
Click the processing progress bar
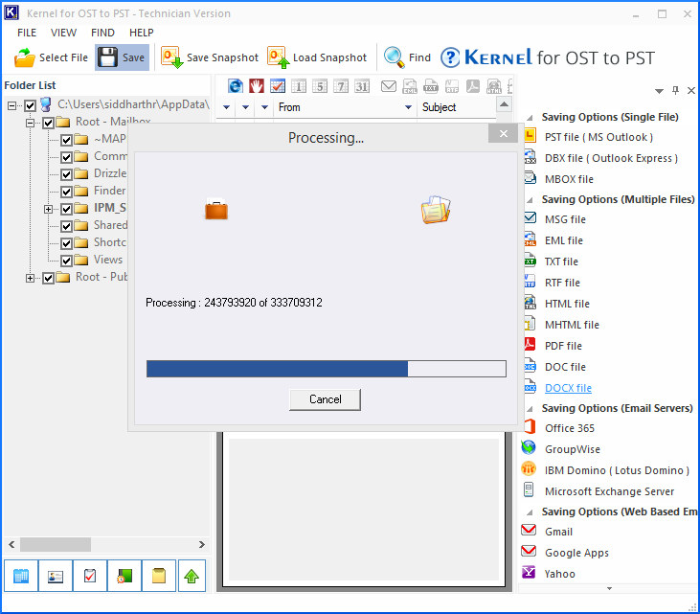(x=327, y=369)
